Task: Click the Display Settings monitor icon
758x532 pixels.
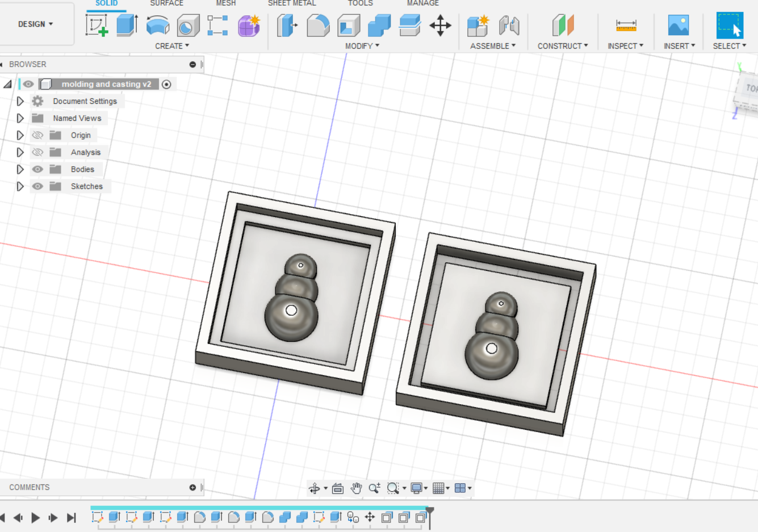Action: point(416,488)
